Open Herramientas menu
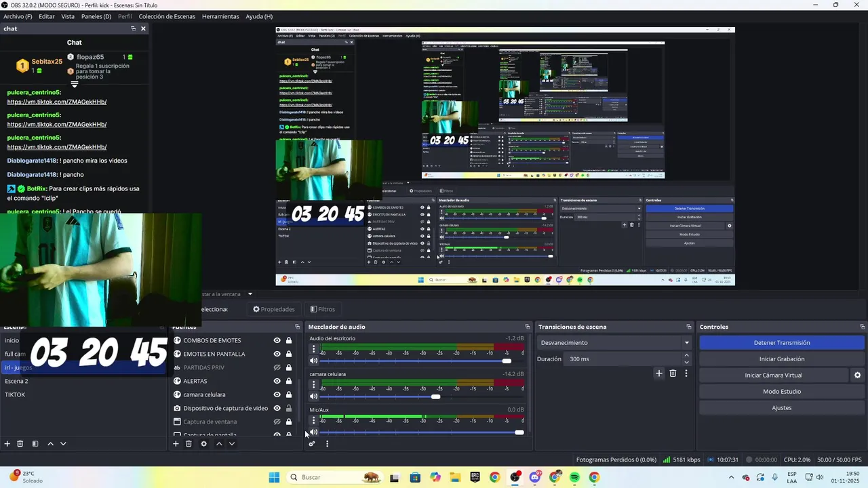 click(x=220, y=16)
